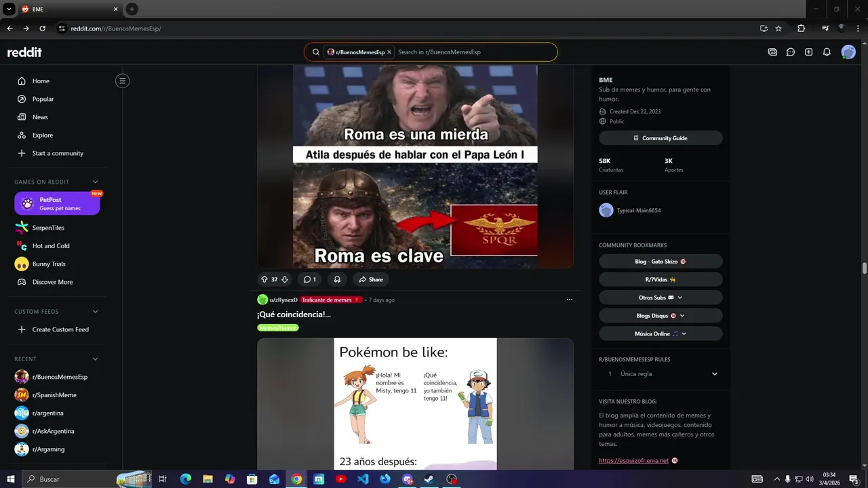Open the chat icon in header
The height and width of the screenshot is (488, 868).
click(791, 52)
